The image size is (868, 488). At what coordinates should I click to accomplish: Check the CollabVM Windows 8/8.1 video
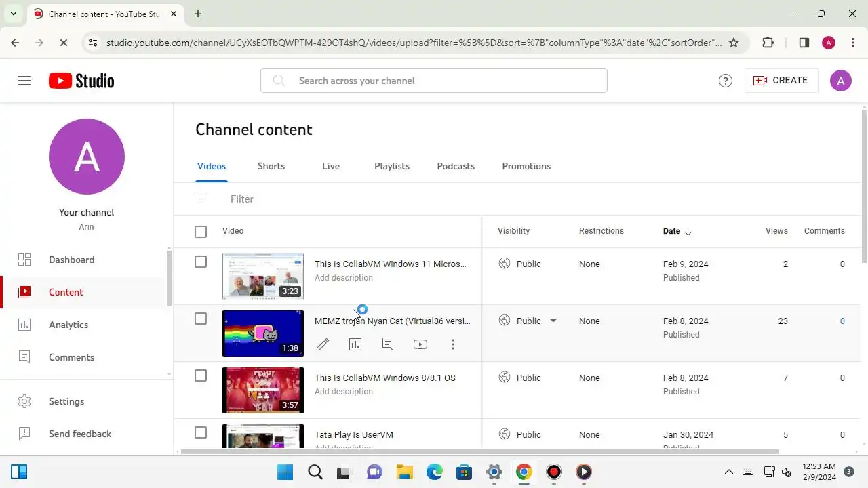201,375
